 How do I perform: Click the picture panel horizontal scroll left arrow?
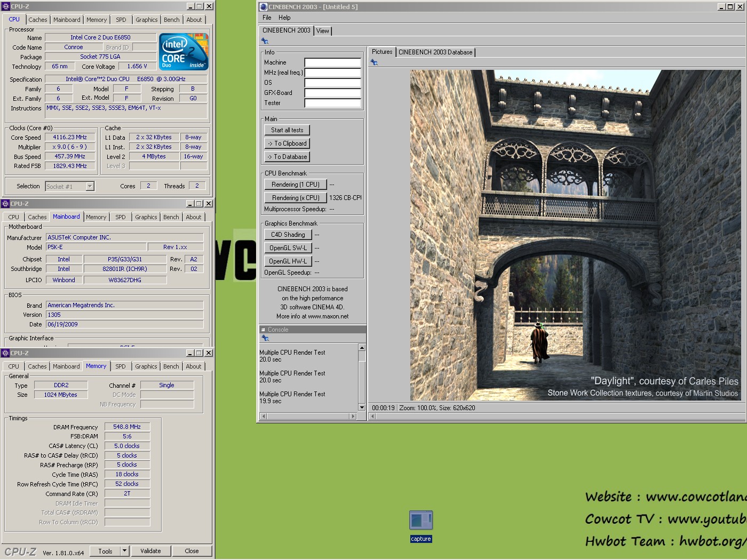[373, 416]
